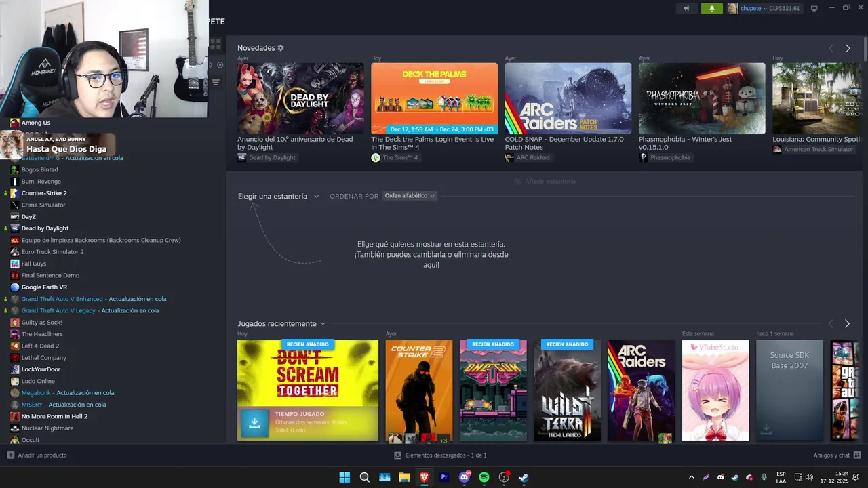Open the Wild Terra New Lands game card

click(x=567, y=391)
